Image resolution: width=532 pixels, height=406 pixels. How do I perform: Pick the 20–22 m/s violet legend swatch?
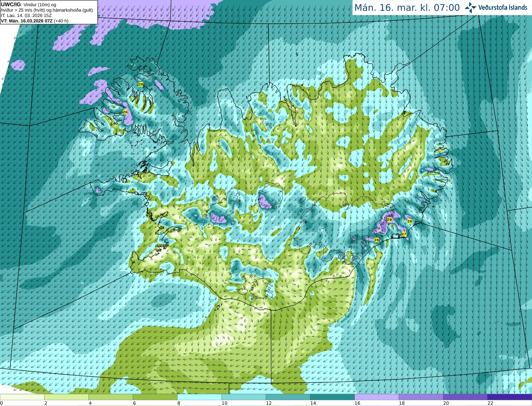pyautogui.click(x=465, y=397)
